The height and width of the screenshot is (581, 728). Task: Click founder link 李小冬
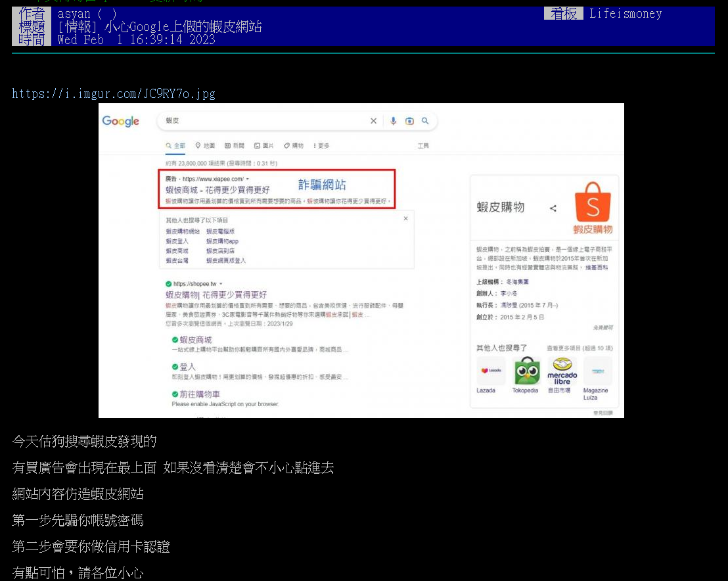coord(509,294)
